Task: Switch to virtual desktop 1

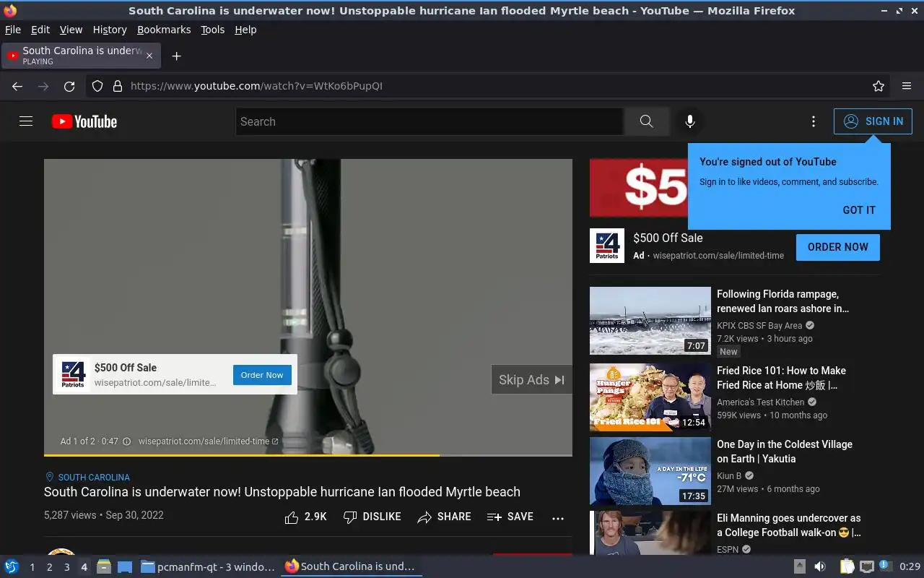Action: [x=32, y=567]
